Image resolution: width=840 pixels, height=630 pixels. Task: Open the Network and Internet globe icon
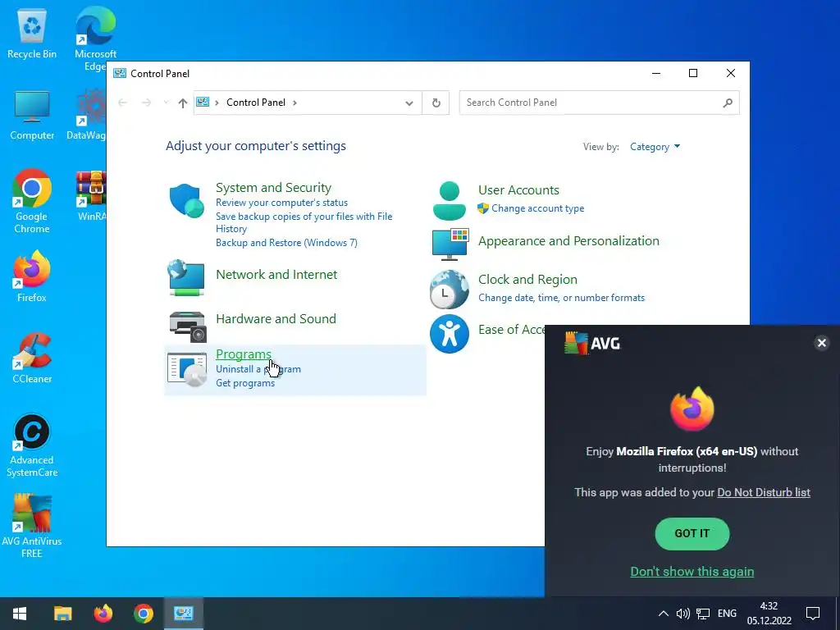186,277
